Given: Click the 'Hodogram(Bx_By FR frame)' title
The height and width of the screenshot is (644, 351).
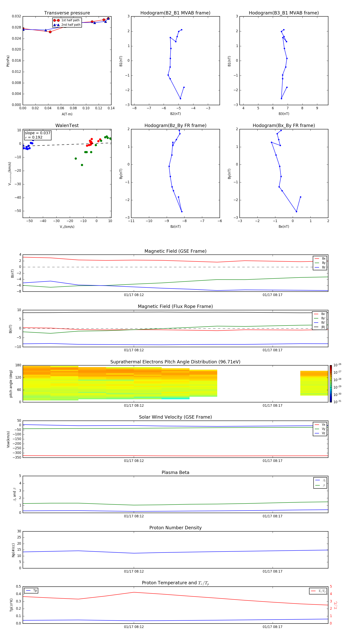Looking at the screenshot, I should (x=284, y=125).
